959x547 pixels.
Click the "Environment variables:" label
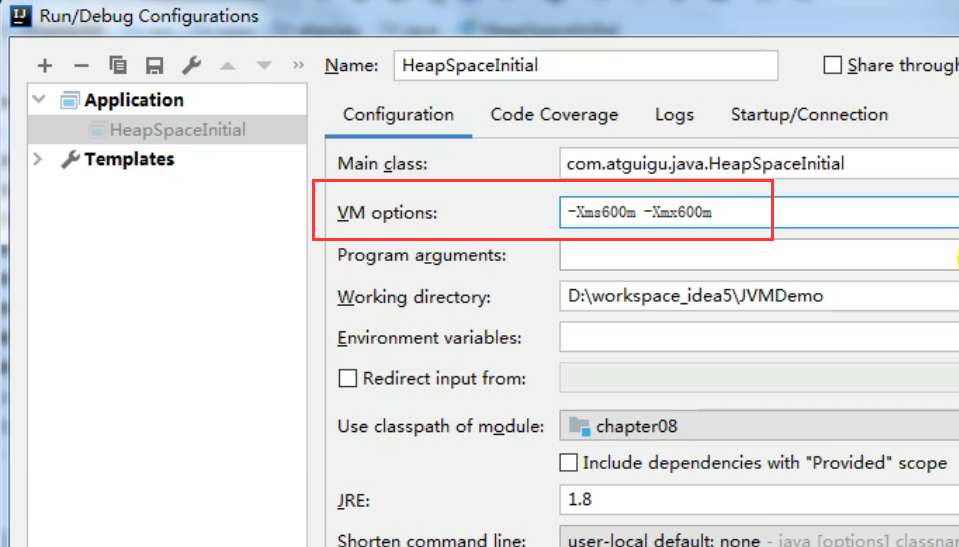coord(429,338)
